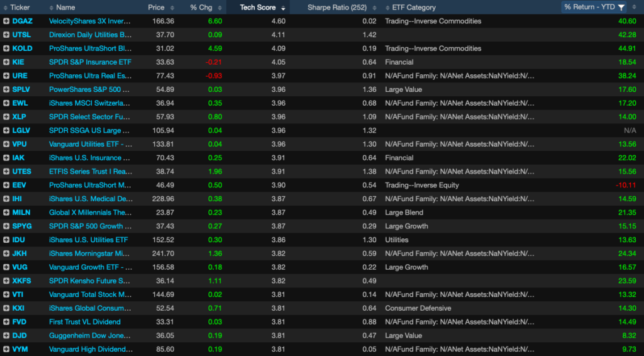The image size is (644, 356).
Task: Expand the VPU row plus icon
Action: pos(6,144)
